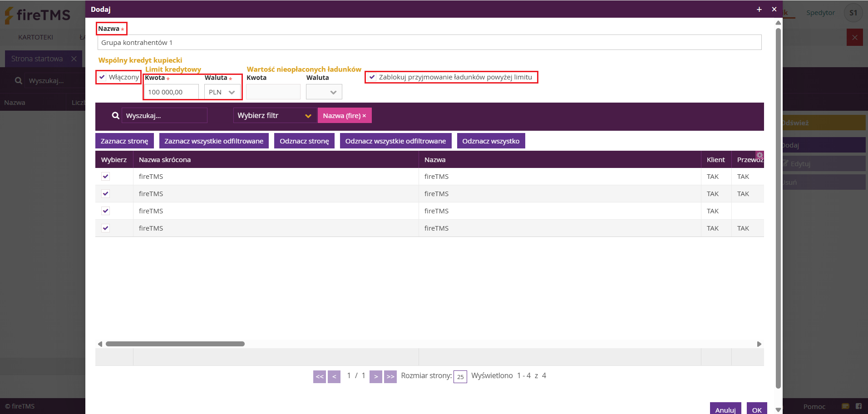Screen dimensions: 868x414
Task: Click the magnifier icon in dialog search bar
Action: (116, 116)
